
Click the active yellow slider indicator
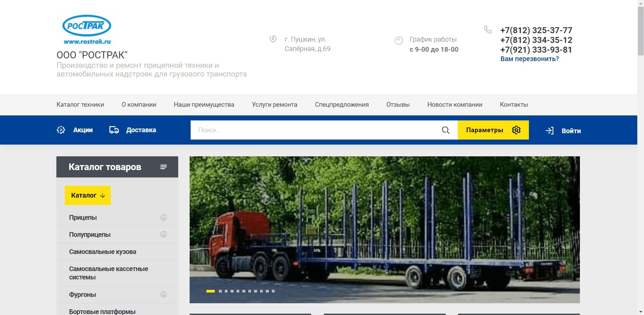(210, 291)
